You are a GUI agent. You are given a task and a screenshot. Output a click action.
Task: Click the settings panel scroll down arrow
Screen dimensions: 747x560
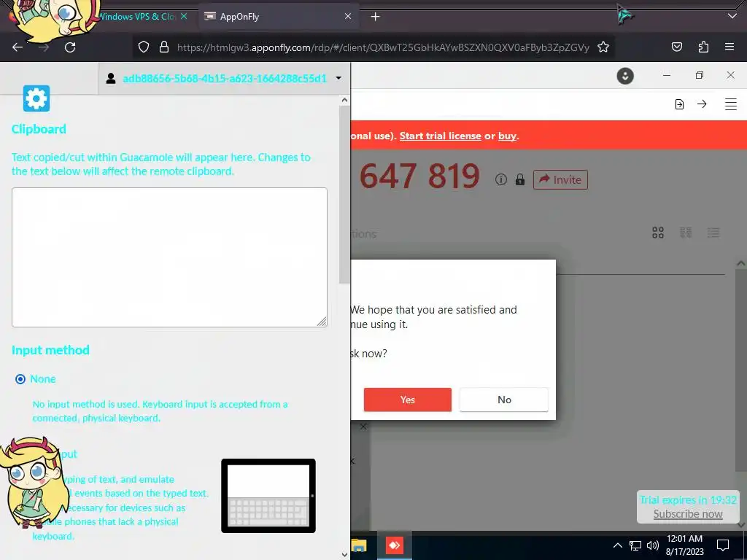[345, 555]
